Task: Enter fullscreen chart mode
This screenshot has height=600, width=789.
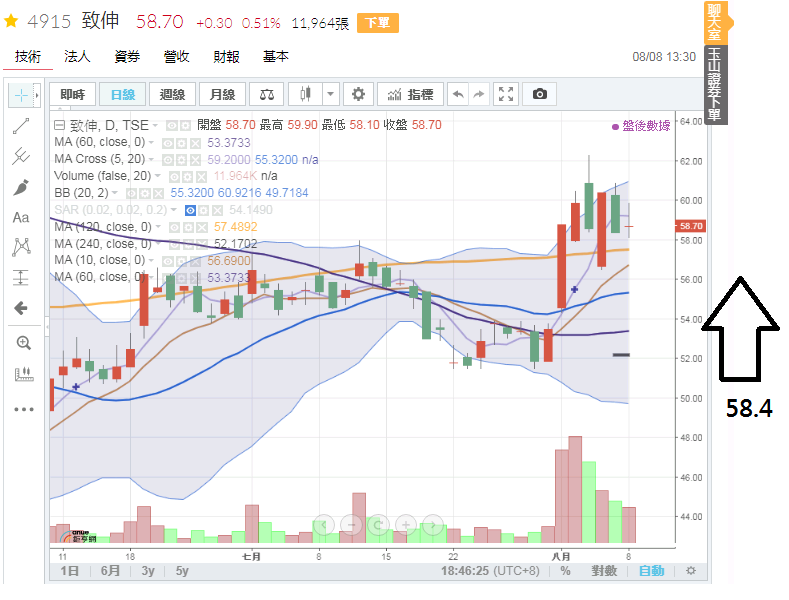Action: (x=506, y=94)
